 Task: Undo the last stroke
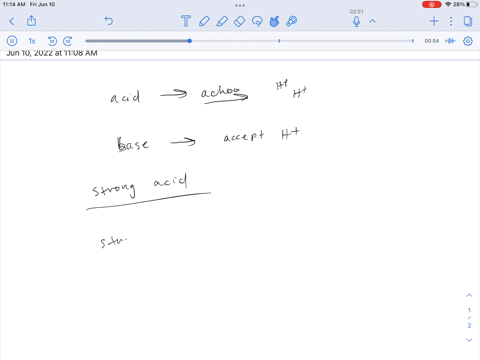(x=109, y=21)
